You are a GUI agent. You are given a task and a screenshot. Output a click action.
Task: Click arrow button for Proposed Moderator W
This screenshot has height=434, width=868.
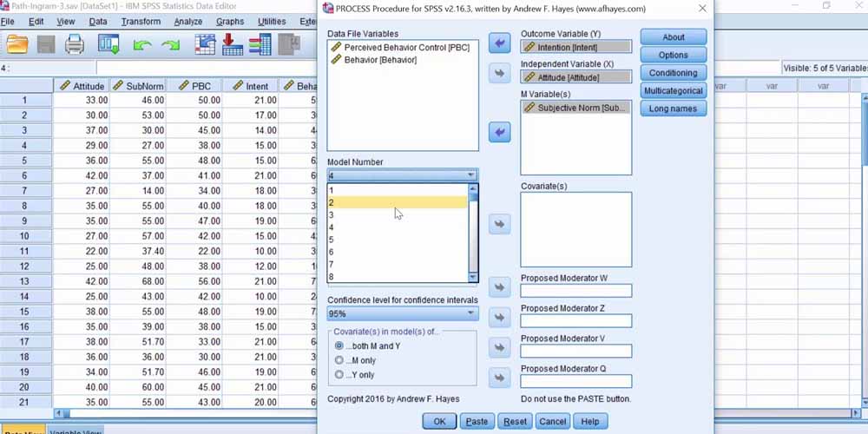point(499,287)
